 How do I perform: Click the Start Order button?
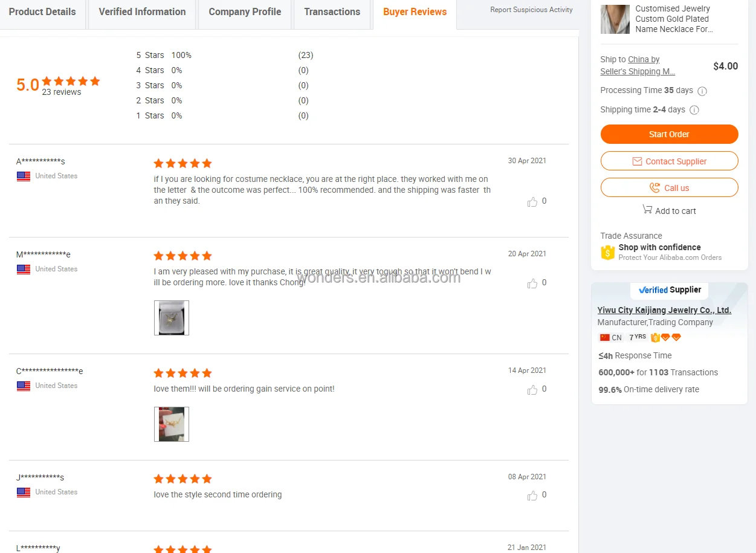(669, 134)
